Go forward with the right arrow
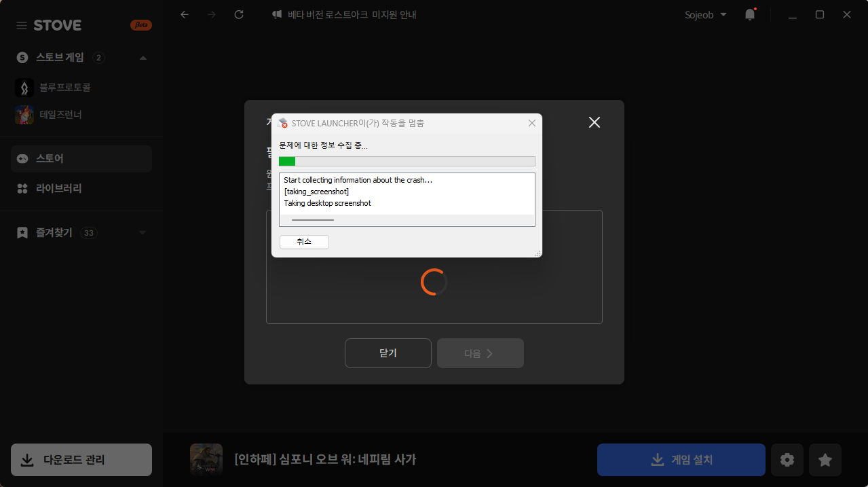The image size is (868, 487). point(212,14)
